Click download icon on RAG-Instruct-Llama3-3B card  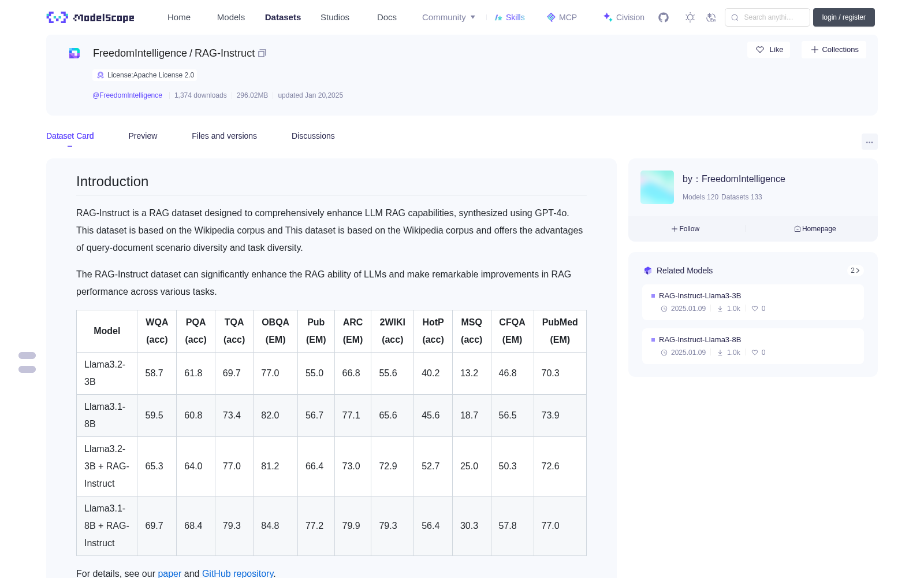point(720,309)
